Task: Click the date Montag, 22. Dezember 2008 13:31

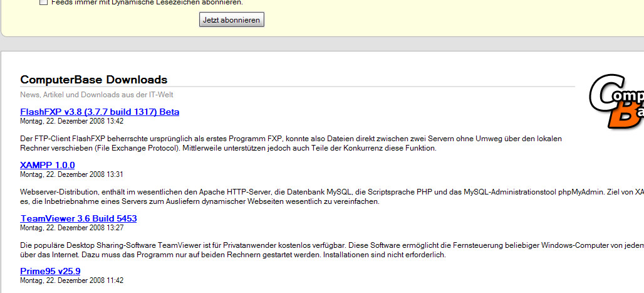Action: [71, 174]
